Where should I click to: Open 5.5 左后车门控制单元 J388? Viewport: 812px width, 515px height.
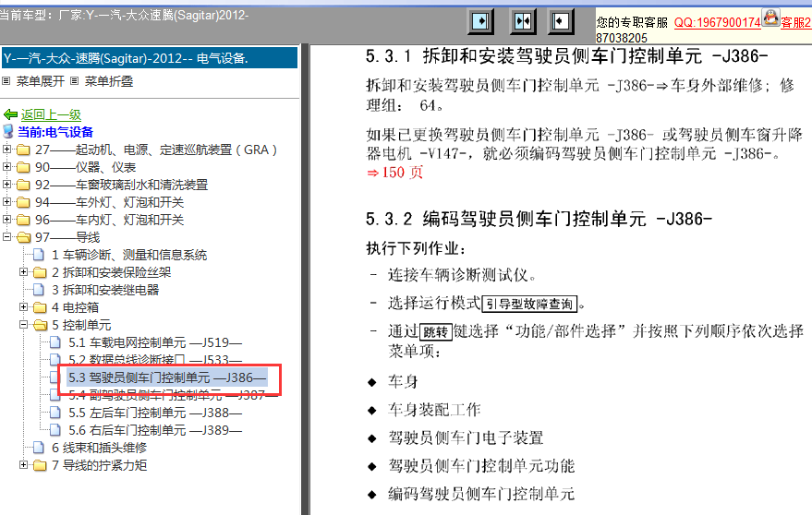(155, 413)
